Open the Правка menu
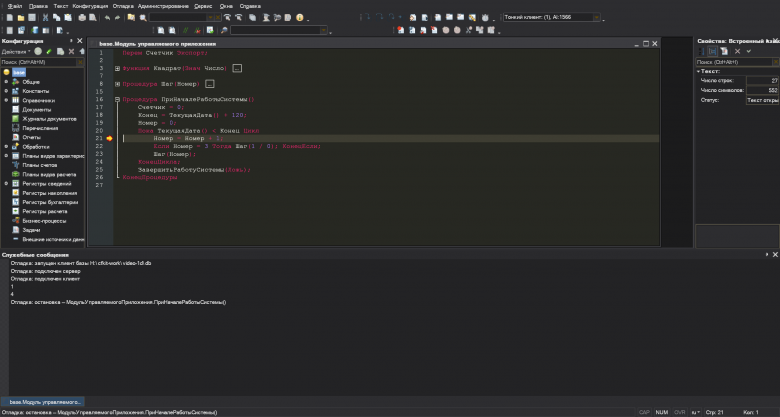Image resolution: width=780 pixels, height=417 pixels. point(38,6)
